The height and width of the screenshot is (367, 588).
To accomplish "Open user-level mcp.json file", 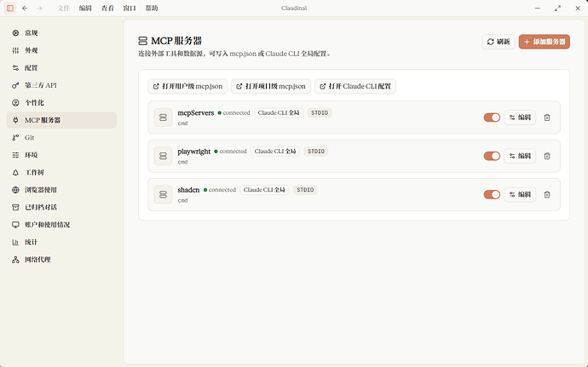I will (x=187, y=86).
